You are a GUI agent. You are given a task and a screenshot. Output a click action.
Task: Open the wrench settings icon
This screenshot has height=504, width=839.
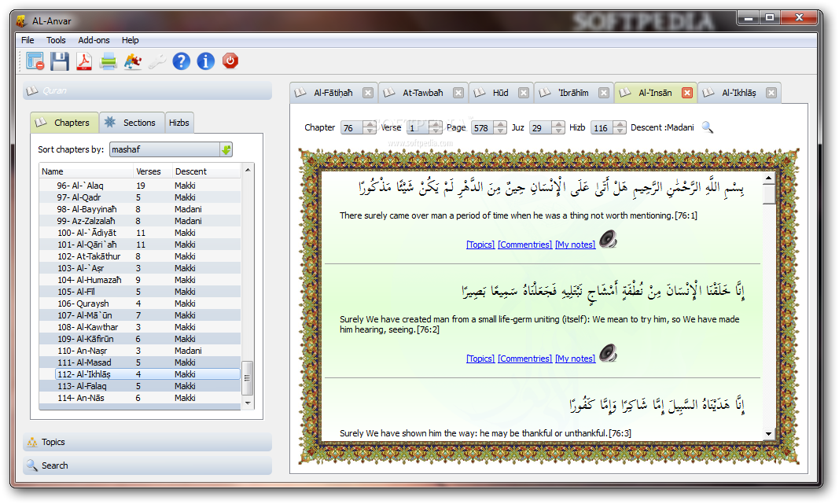coord(157,61)
